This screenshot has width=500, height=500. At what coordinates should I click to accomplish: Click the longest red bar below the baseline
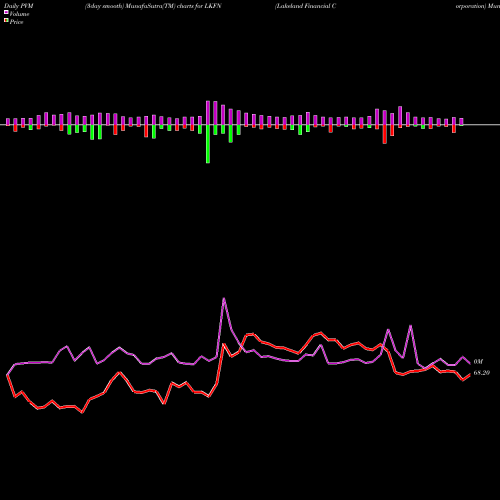point(385,134)
